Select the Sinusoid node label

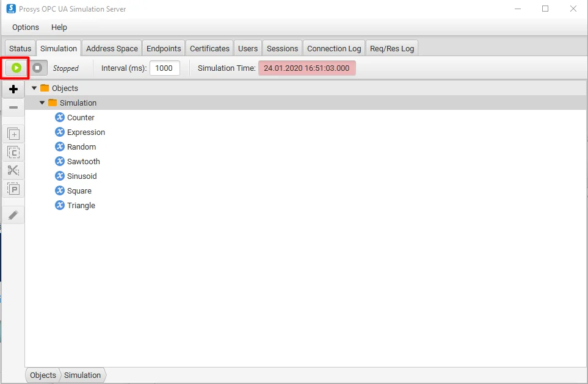pos(82,176)
